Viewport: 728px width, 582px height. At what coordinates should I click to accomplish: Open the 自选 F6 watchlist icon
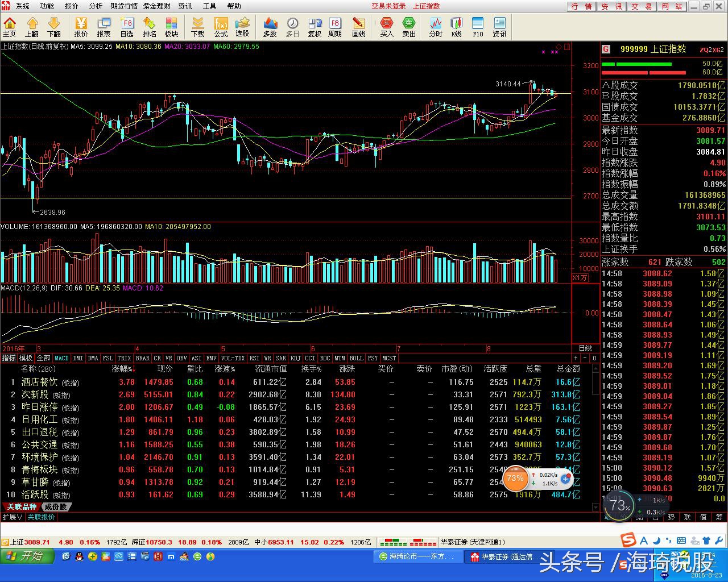pos(127,27)
